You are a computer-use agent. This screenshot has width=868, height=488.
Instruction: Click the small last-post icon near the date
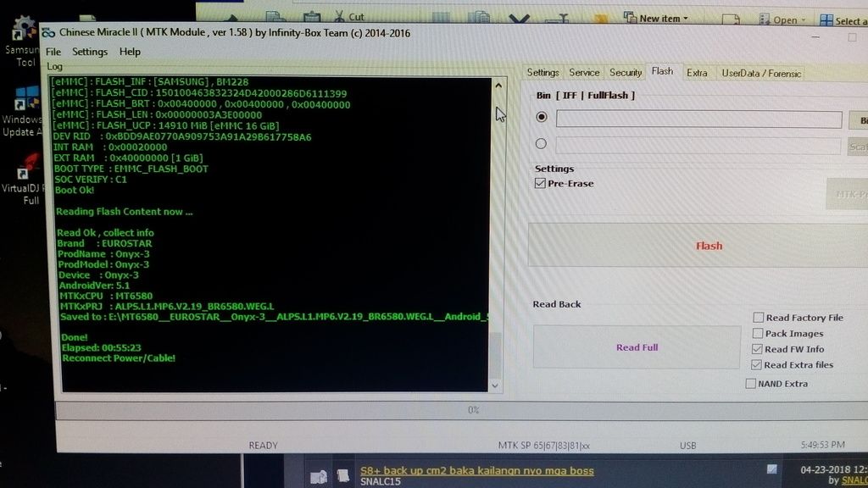click(x=771, y=469)
